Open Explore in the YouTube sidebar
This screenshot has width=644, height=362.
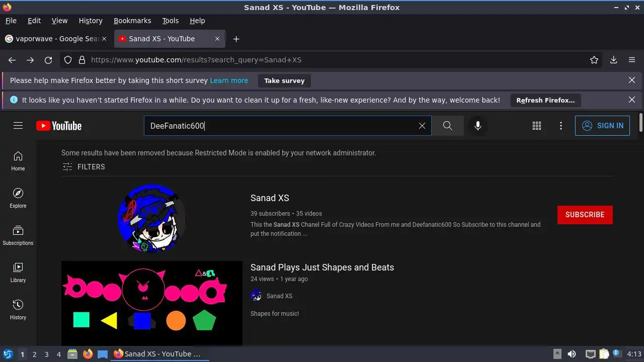[x=18, y=198]
